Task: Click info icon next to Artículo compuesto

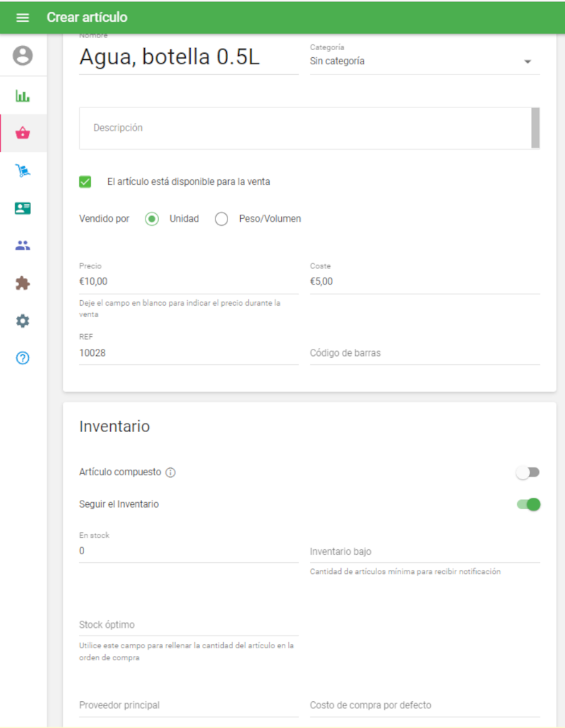Action: [170, 472]
